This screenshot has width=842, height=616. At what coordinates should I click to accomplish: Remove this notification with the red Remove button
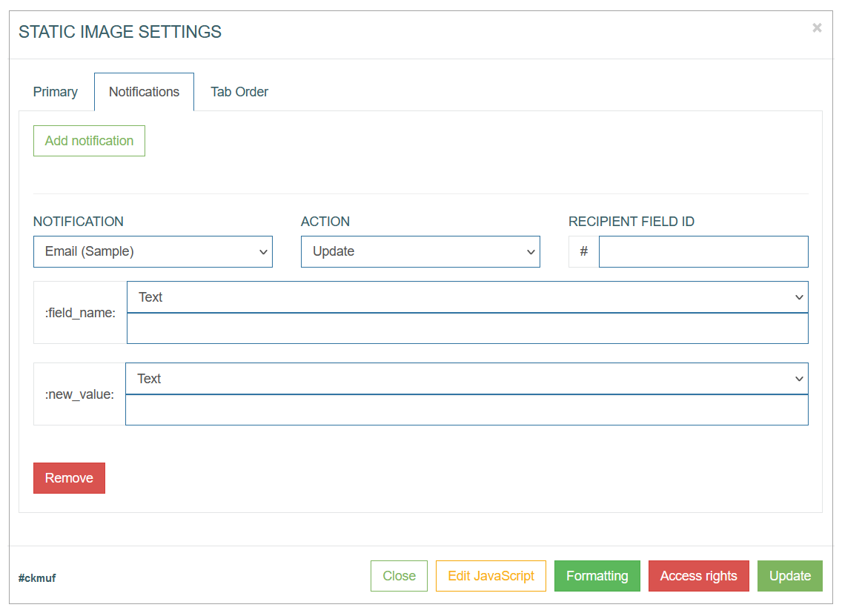pyautogui.click(x=69, y=478)
